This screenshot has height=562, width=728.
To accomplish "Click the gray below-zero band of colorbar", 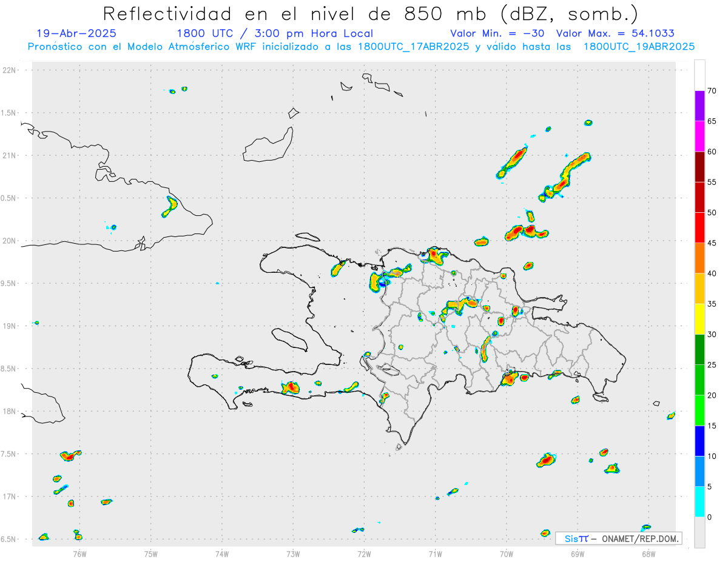I will (699, 532).
